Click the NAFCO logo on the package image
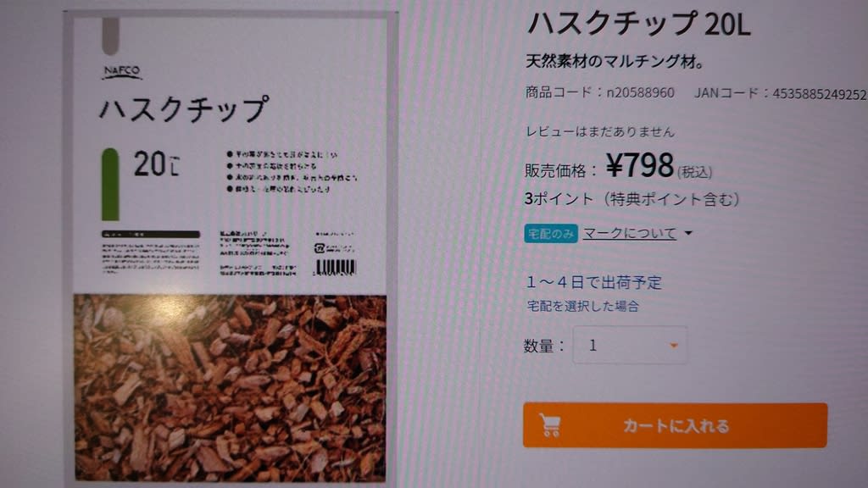This screenshot has width=868, height=488. coord(122,73)
